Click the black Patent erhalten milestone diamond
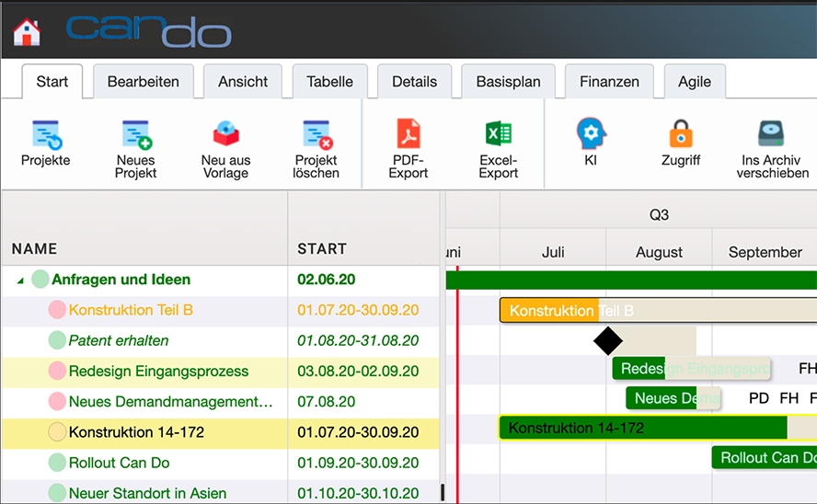This screenshot has height=504, width=817. click(x=608, y=341)
